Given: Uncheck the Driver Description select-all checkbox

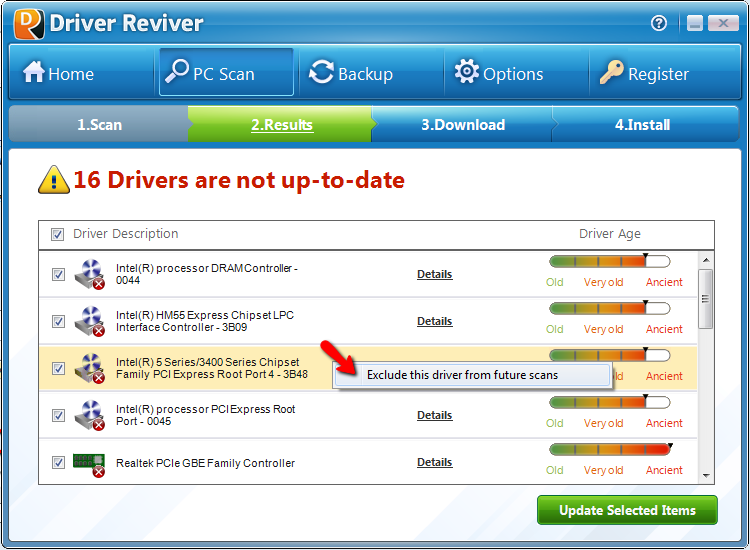Looking at the screenshot, I should pyautogui.click(x=58, y=235).
